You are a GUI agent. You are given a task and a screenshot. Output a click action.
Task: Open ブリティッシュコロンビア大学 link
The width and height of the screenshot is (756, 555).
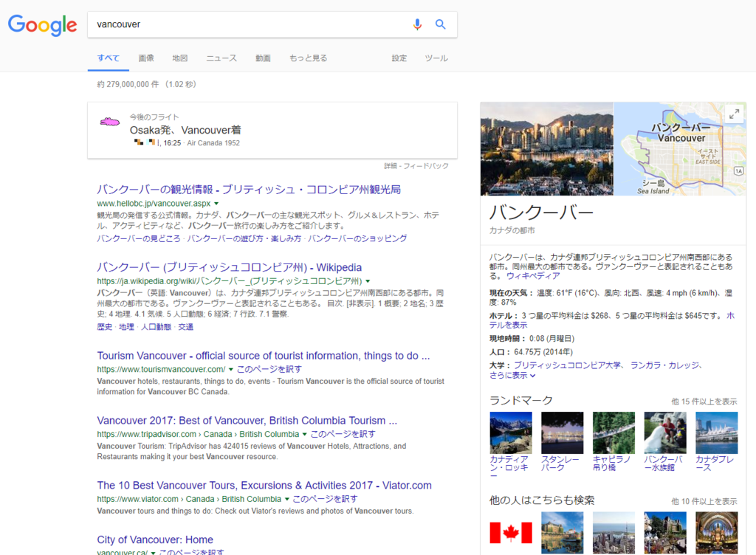click(567, 365)
